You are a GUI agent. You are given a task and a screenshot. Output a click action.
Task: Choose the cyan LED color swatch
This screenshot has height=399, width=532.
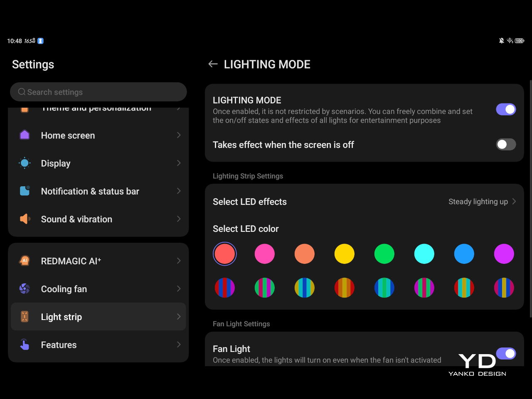424,254
